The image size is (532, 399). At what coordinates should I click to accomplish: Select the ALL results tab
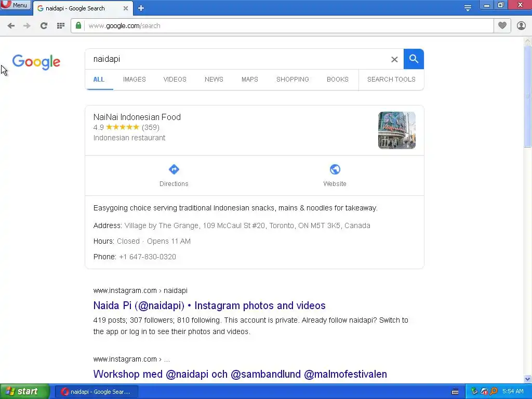click(99, 79)
